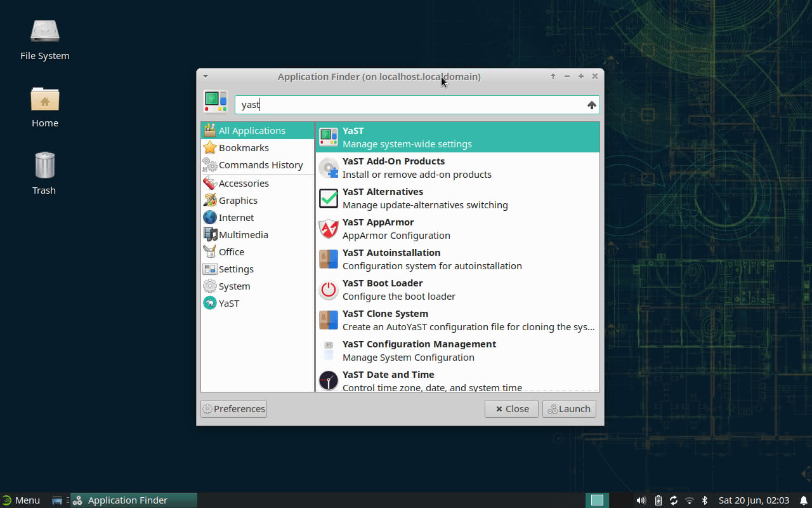Viewport: 812px width, 508px height.
Task: Launch the selected YaST entry
Action: 568,408
